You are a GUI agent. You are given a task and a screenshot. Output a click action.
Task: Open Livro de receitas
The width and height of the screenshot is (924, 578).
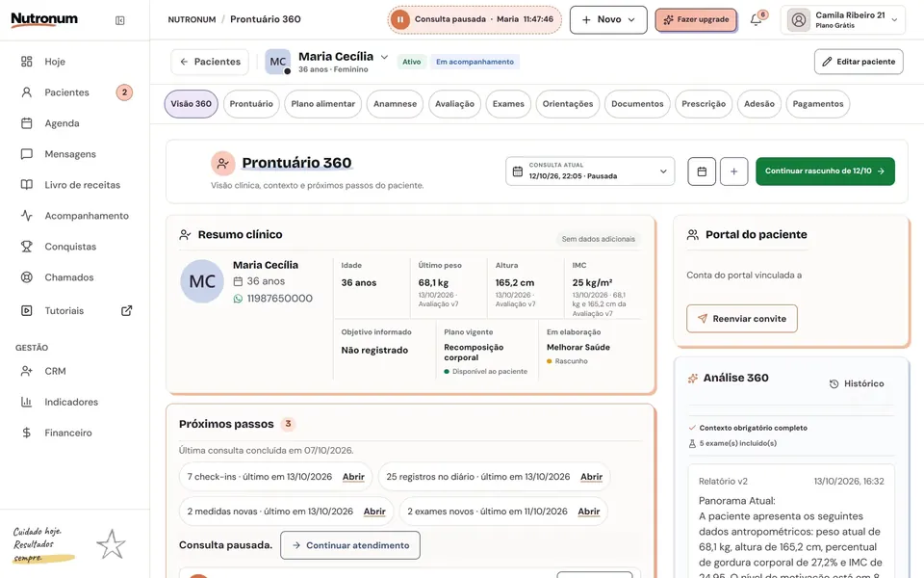pyautogui.click(x=75, y=185)
